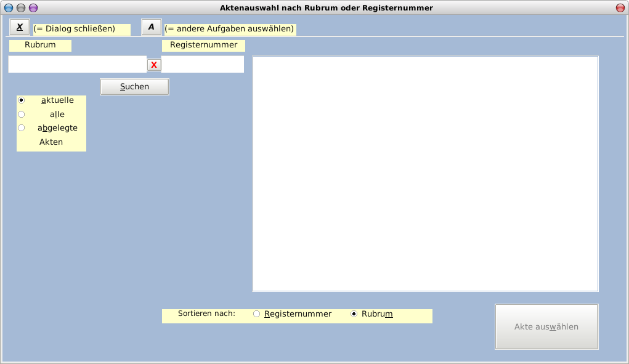This screenshot has width=629, height=364.
Task: Choose the 'alle' Akten radio option
Action: click(22, 114)
